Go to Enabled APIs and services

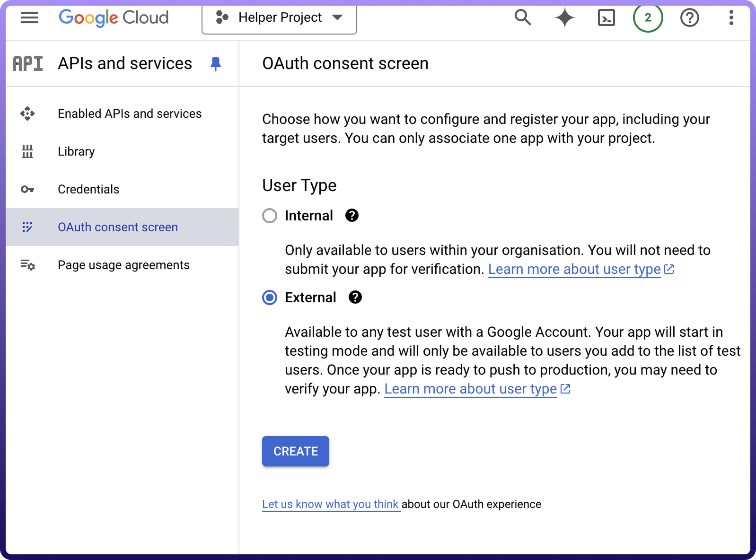click(130, 114)
